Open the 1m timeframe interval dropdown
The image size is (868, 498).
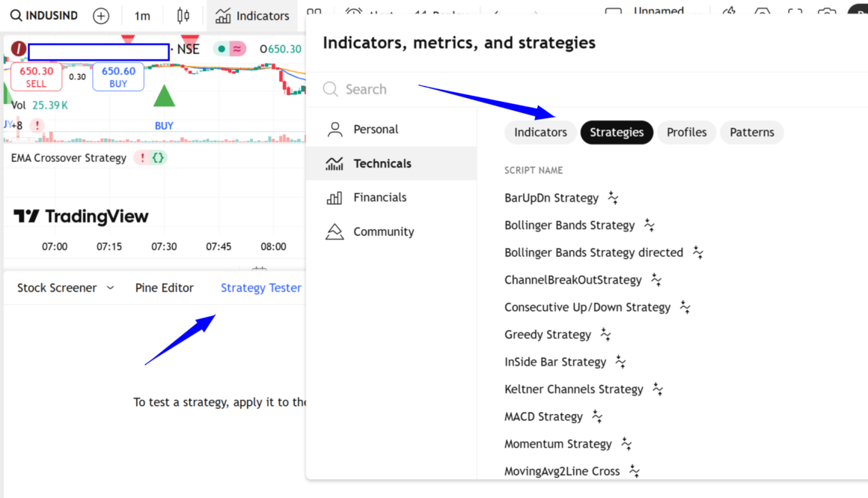point(142,16)
